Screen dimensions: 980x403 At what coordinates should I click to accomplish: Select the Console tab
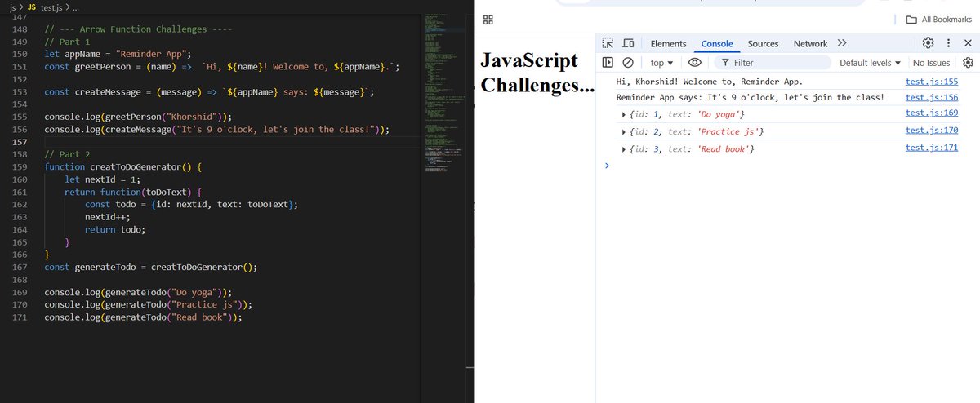coord(717,44)
